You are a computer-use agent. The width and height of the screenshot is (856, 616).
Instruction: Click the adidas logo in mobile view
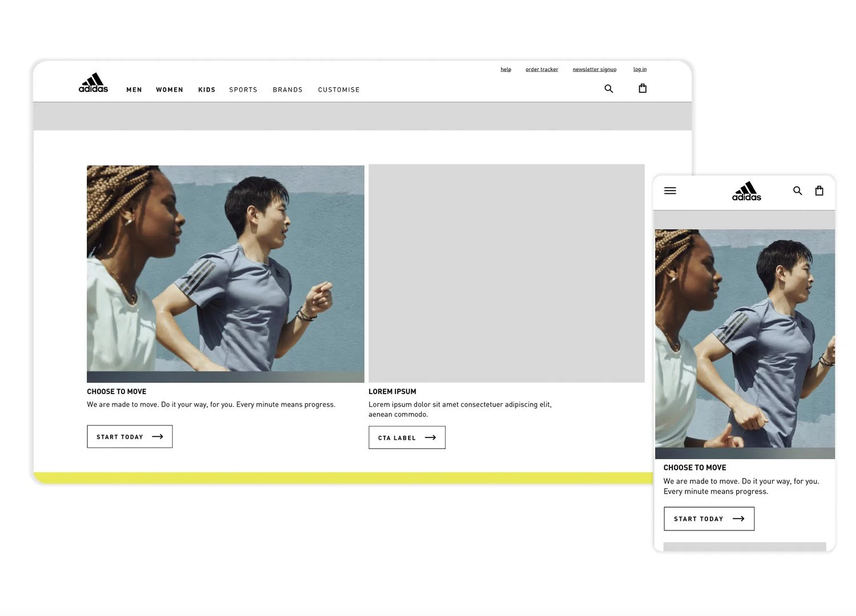(x=746, y=191)
